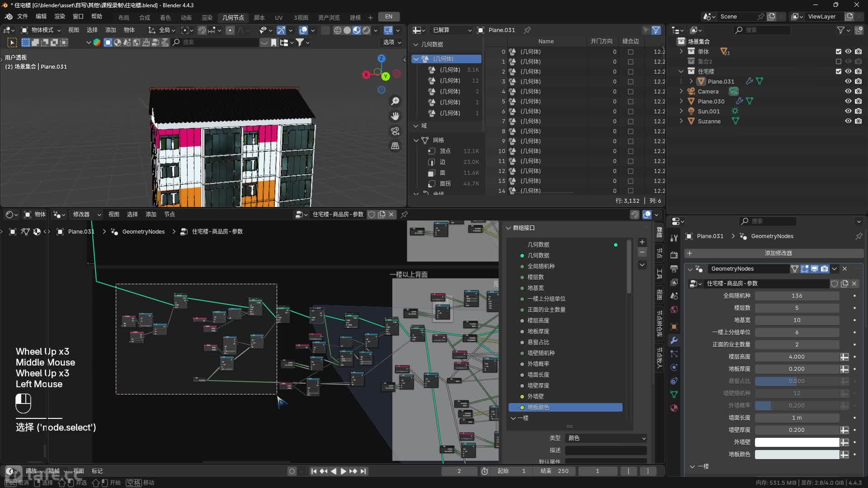
Task: Click the viewport zoom magnifier gizmo
Action: 395,101
